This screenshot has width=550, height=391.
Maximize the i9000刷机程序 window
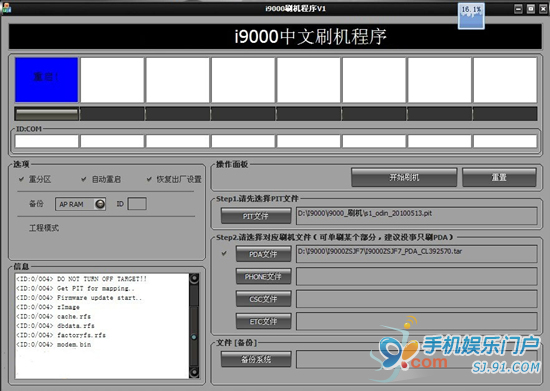coord(531,9)
